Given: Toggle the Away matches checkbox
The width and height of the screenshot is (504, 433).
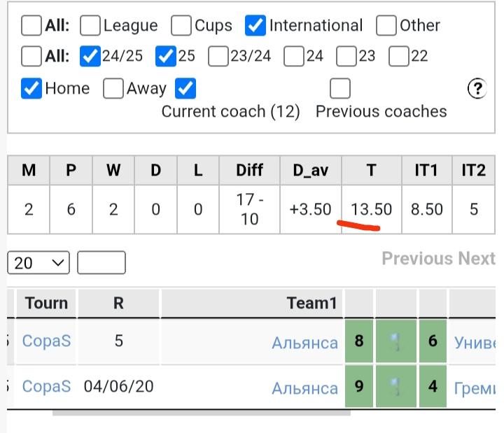Looking at the screenshot, I should [113, 89].
